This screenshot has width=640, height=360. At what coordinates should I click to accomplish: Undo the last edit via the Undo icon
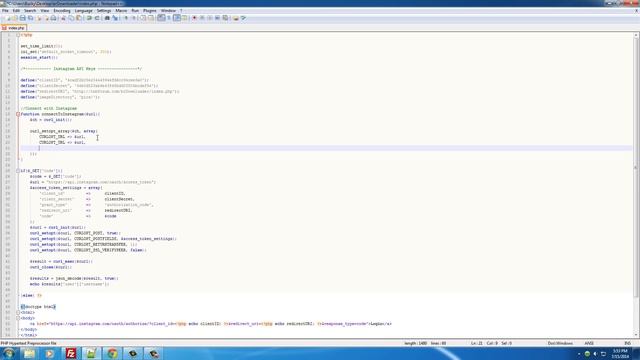pos(89,18)
